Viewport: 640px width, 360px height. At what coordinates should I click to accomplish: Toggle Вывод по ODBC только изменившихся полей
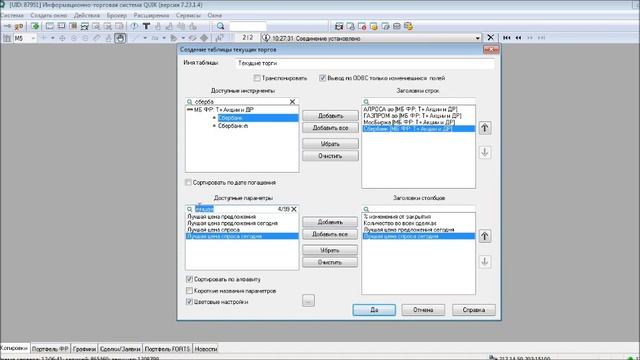322,78
